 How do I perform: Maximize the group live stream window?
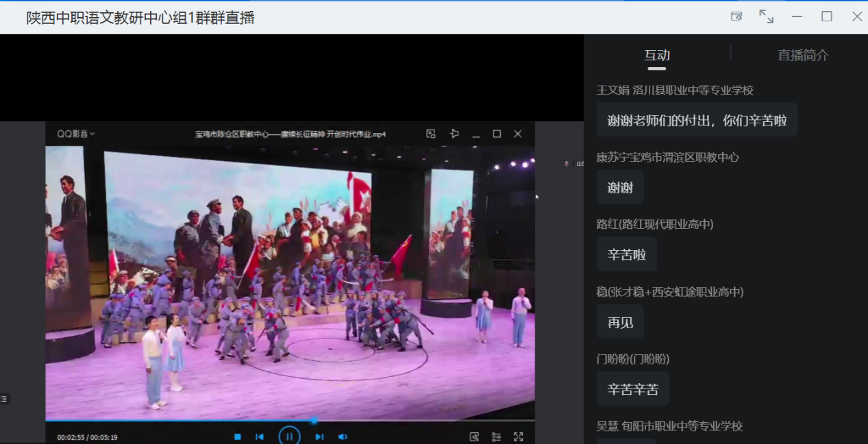coord(827,16)
